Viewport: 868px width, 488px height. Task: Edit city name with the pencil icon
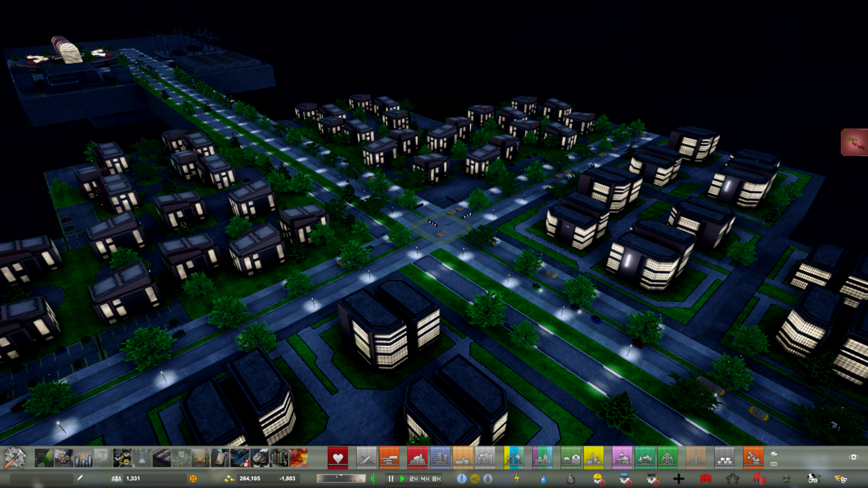[x=80, y=478]
